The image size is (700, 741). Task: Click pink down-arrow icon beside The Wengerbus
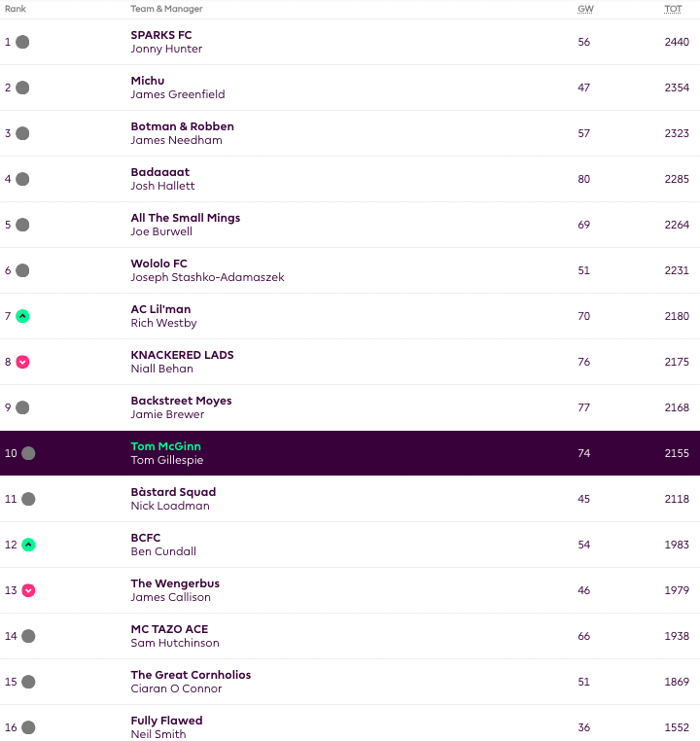(x=28, y=590)
